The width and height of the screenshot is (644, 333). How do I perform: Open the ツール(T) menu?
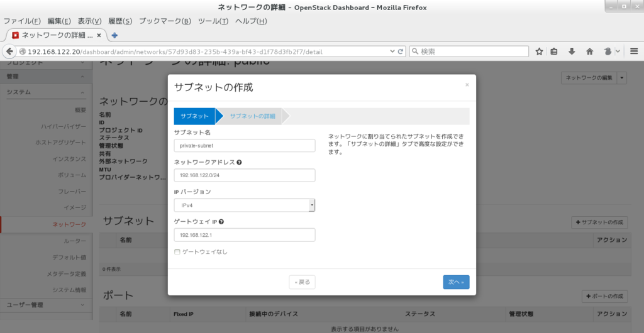[x=213, y=21]
